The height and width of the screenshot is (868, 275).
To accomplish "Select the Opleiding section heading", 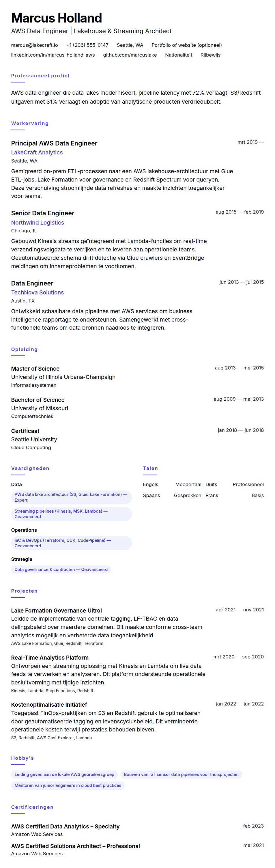I will tap(24, 349).
